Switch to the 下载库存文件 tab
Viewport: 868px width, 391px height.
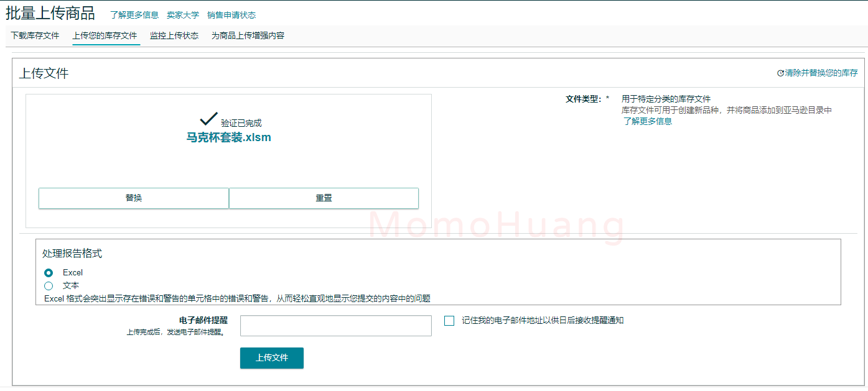(x=35, y=36)
